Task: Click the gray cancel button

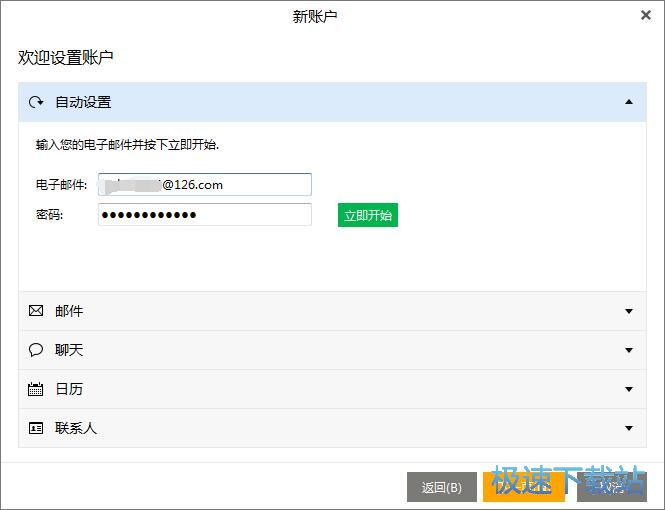Action: (x=612, y=487)
